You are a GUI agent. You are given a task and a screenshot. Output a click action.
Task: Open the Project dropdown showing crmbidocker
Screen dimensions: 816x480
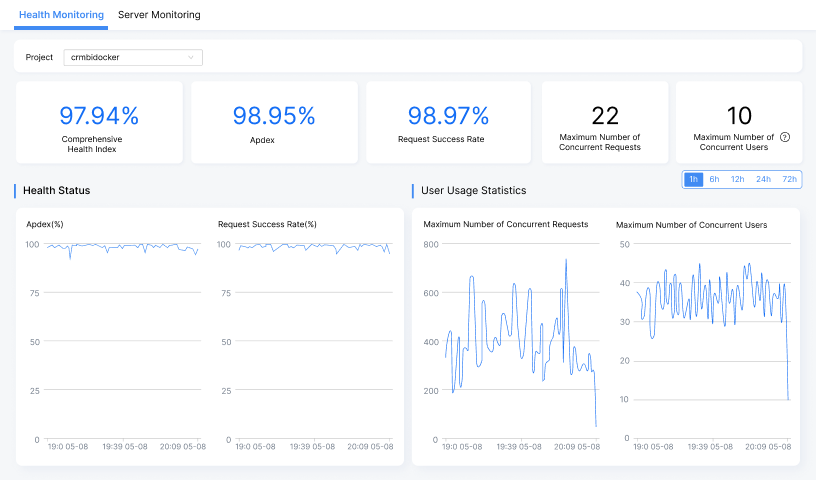133,57
